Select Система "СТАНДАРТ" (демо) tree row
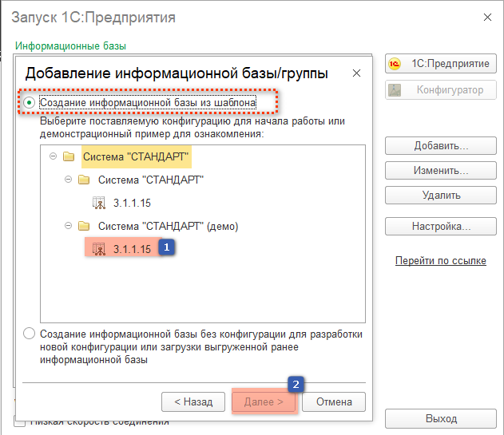 point(168,226)
